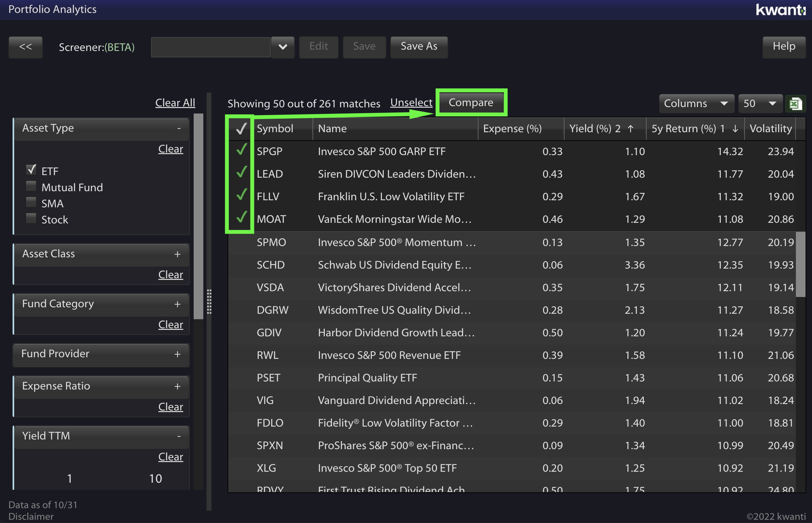This screenshot has height=523, width=812.
Task: Clear the Asset Type filter
Action: (171, 149)
